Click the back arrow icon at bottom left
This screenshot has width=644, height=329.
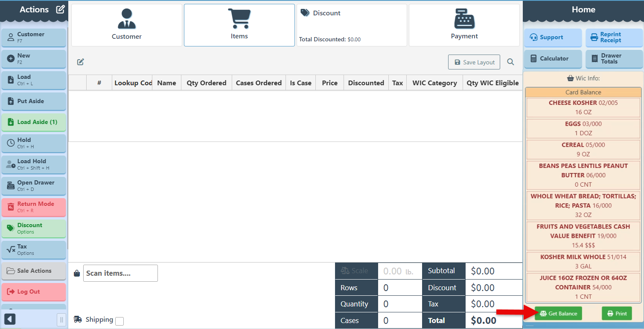point(10,319)
